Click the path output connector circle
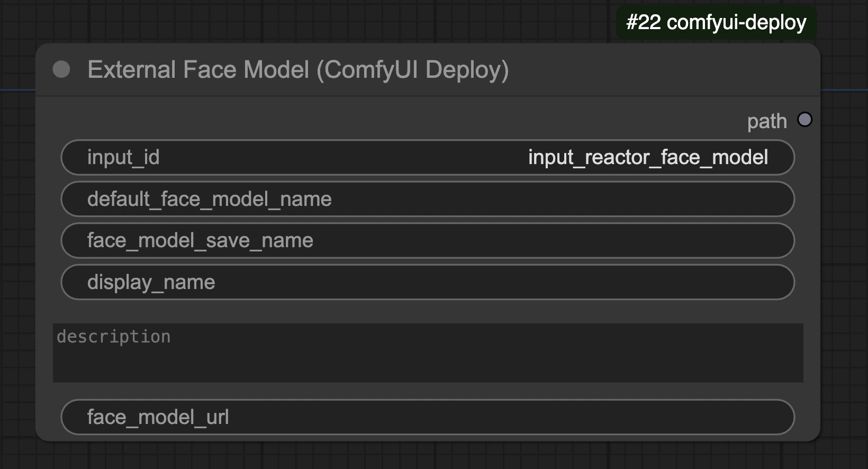 [805, 120]
